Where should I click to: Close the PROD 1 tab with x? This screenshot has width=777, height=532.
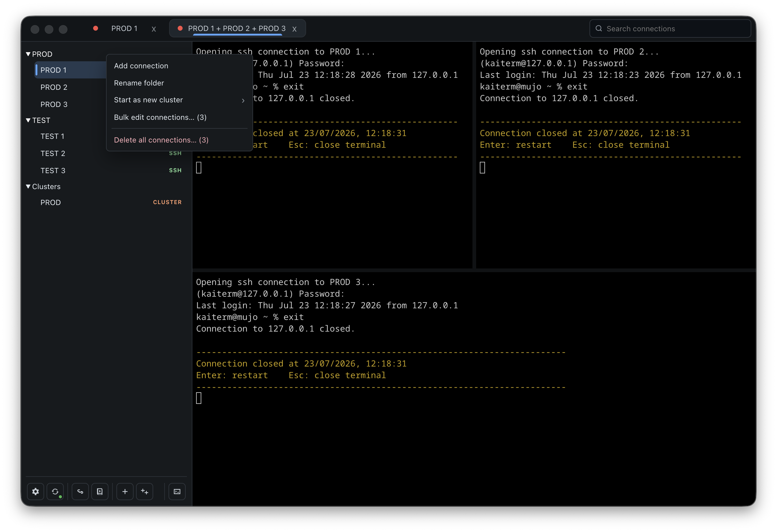[x=154, y=29]
